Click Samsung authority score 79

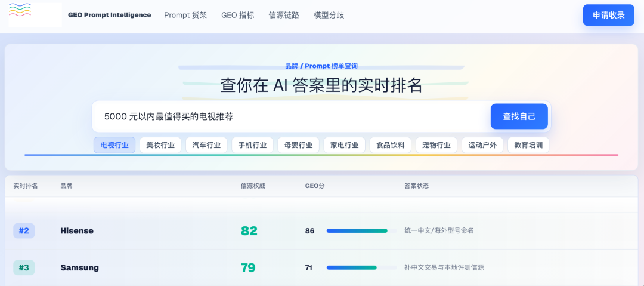pyautogui.click(x=248, y=268)
